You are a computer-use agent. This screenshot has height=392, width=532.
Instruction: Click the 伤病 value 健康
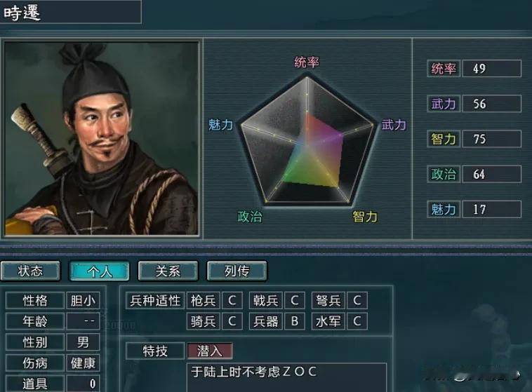tap(83, 363)
